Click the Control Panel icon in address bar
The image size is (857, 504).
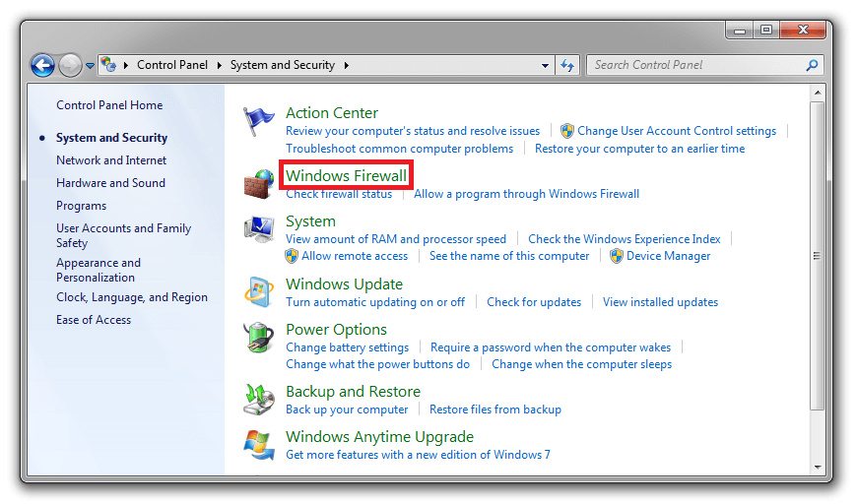108,65
